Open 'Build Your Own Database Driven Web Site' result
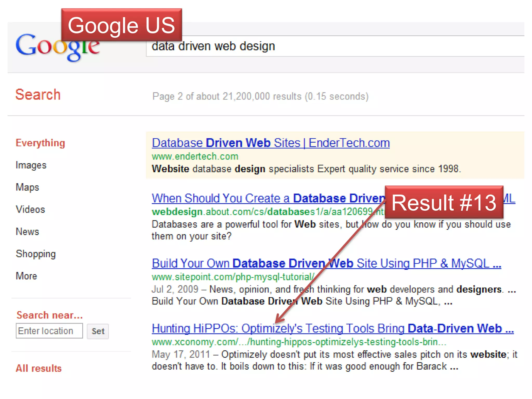Screen dimensions: 532x399 [x=327, y=263]
